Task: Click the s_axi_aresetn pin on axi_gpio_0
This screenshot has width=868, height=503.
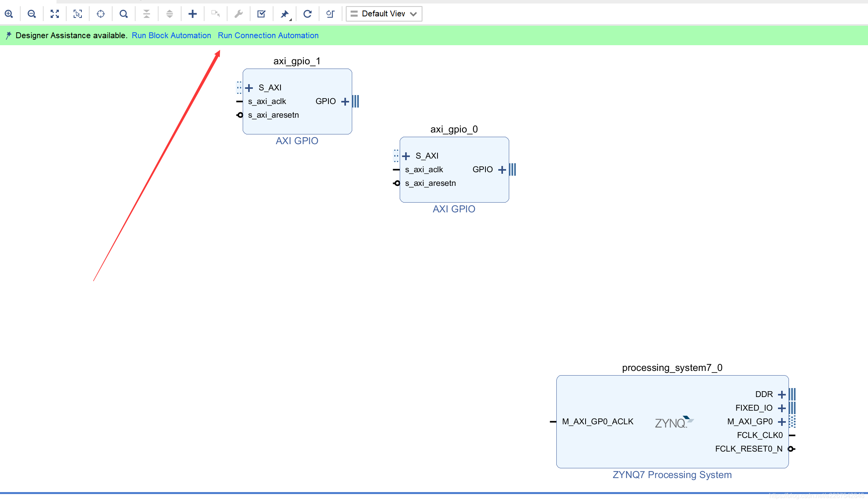Action: click(397, 183)
